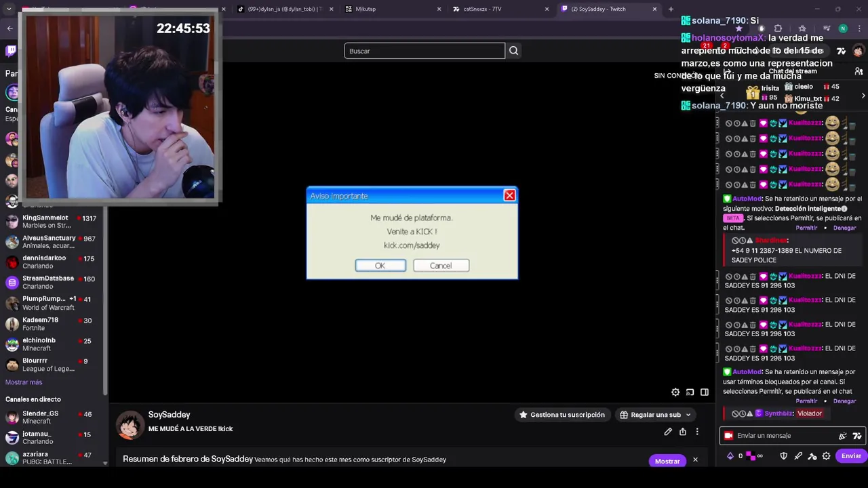Click Cancel in the Aviso importante dialog
This screenshot has width=868, height=488.
coord(441,266)
